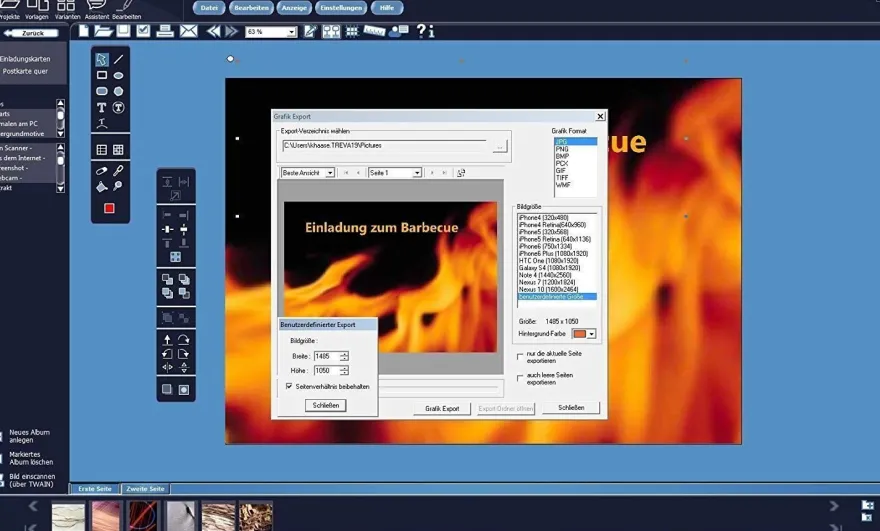The image size is (880, 531).
Task: Select PNG in Grafik Format list
Action: coord(562,149)
